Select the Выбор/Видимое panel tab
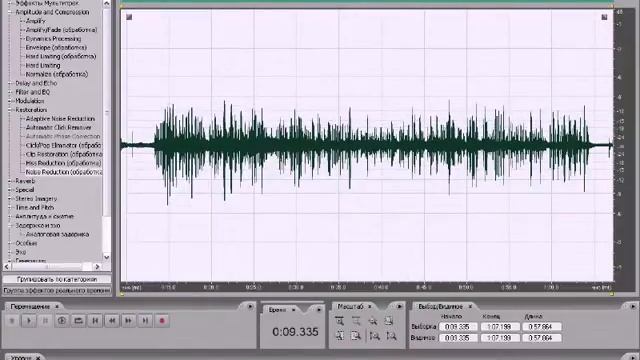The image size is (640, 360). coord(440,307)
